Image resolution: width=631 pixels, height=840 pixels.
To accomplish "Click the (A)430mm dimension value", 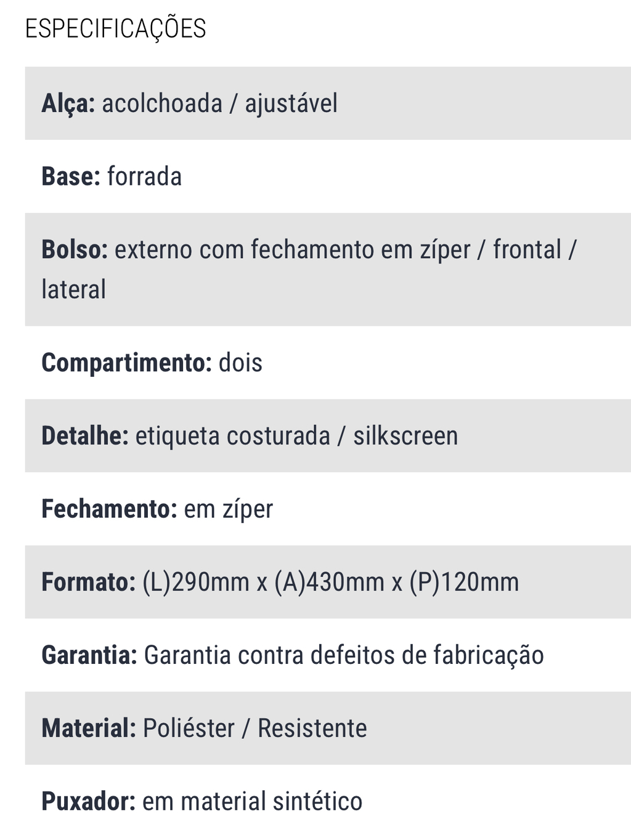I will click(330, 582).
